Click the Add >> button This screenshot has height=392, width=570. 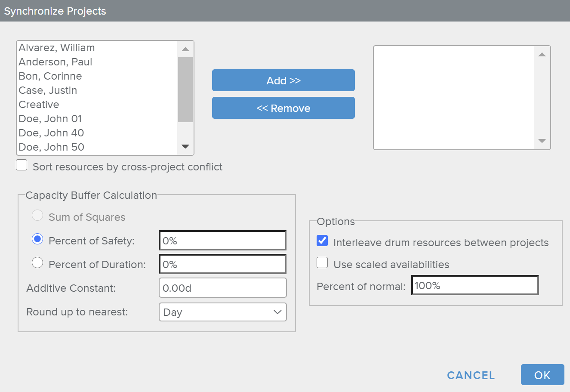click(x=283, y=80)
